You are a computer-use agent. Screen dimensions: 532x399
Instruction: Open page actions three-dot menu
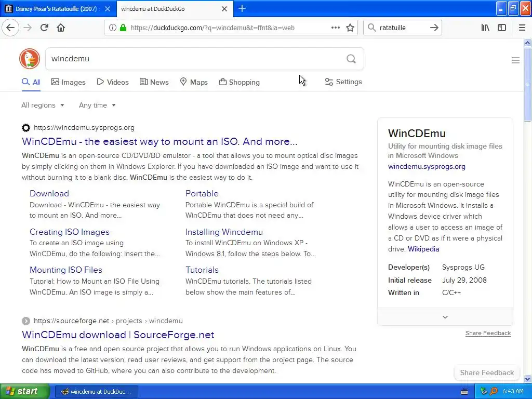click(x=335, y=28)
